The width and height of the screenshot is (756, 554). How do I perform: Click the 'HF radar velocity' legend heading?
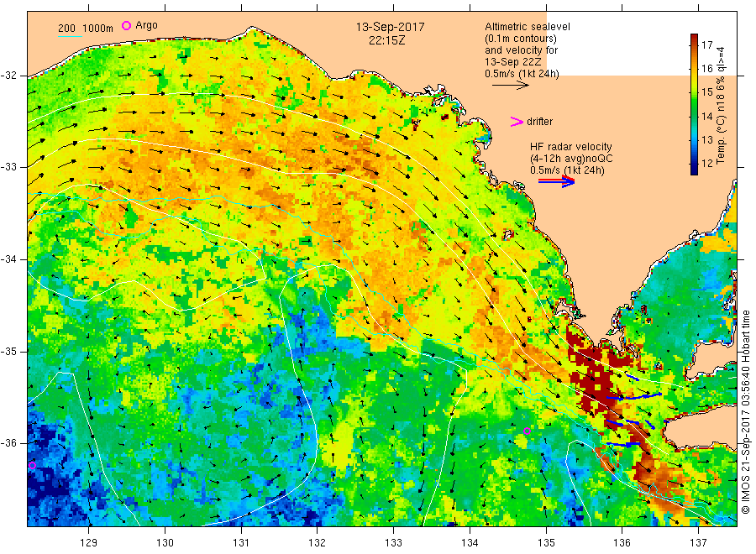571,146
